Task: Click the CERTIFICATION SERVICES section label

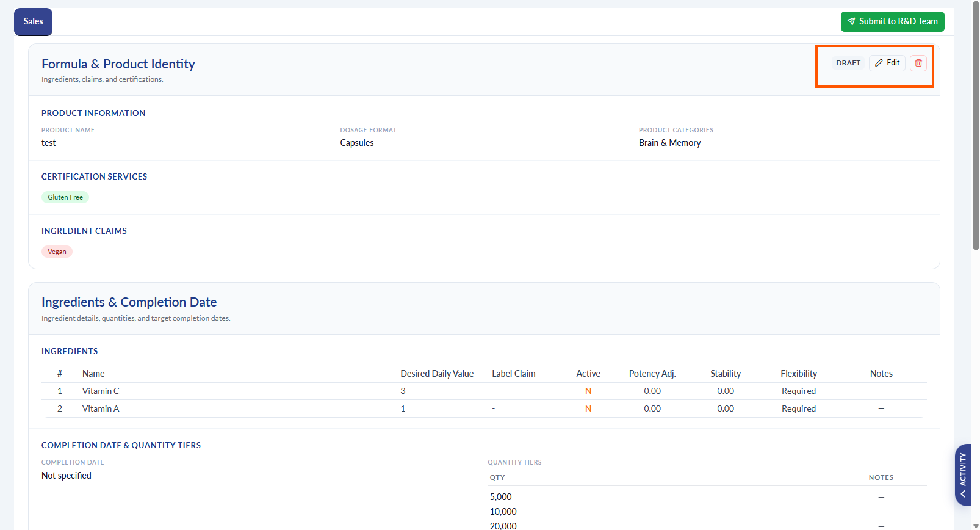Action: [94, 176]
